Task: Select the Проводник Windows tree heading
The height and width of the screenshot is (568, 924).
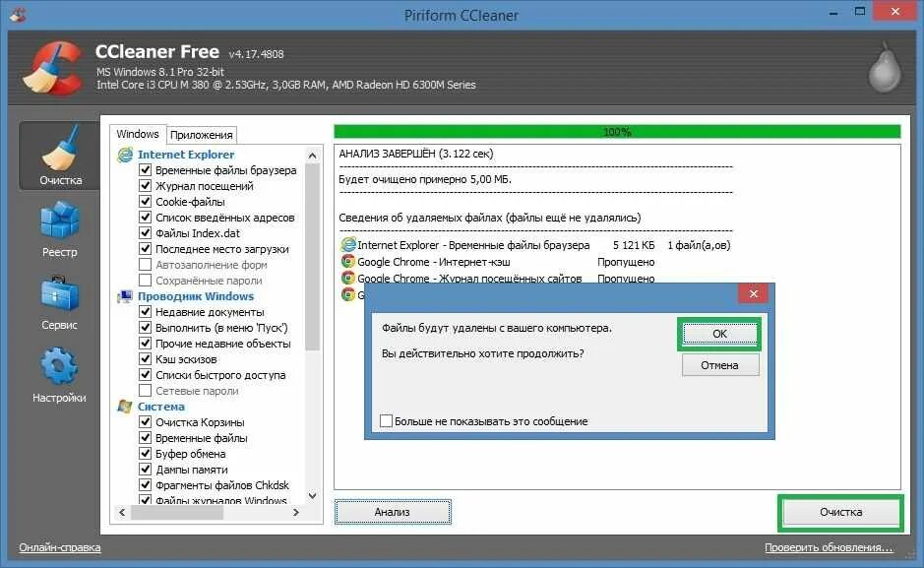Action: 196,296
